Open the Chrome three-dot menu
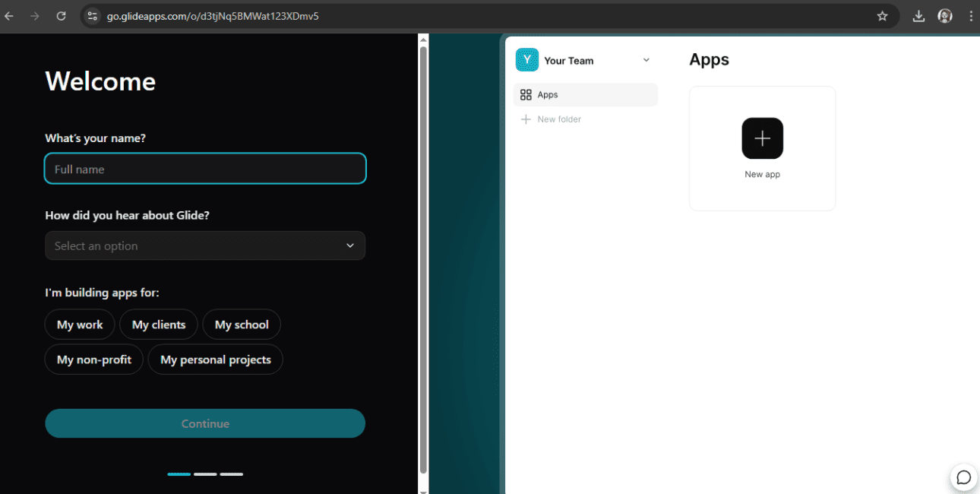Image resolution: width=980 pixels, height=494 pixels. (x=969, y=16)
